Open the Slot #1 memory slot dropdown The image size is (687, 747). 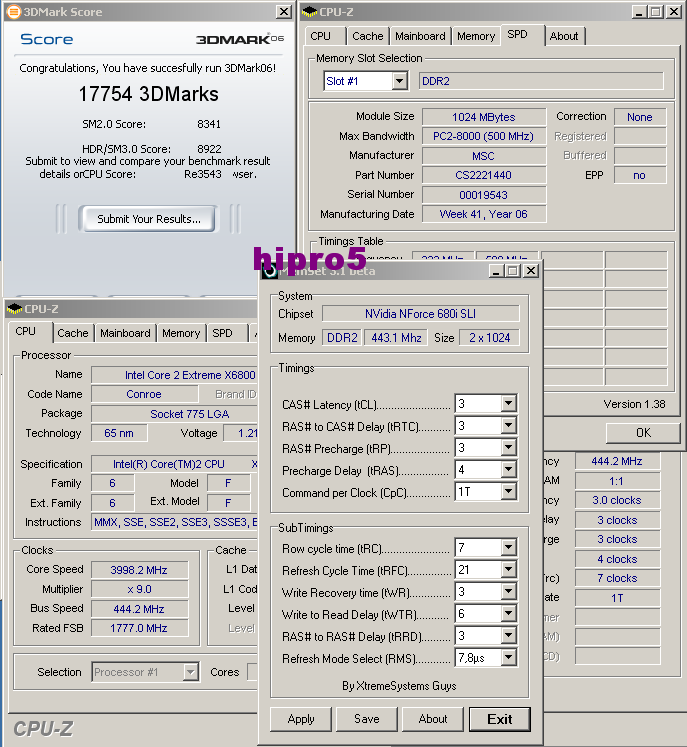400,81
